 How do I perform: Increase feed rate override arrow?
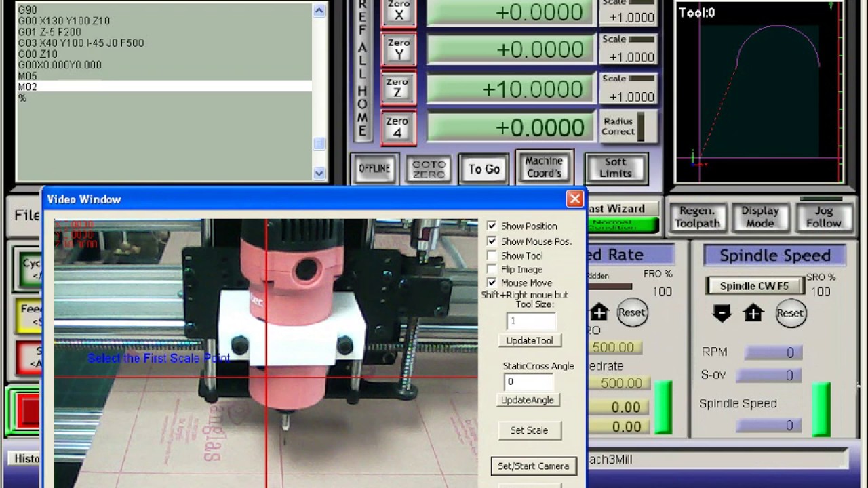599,312
